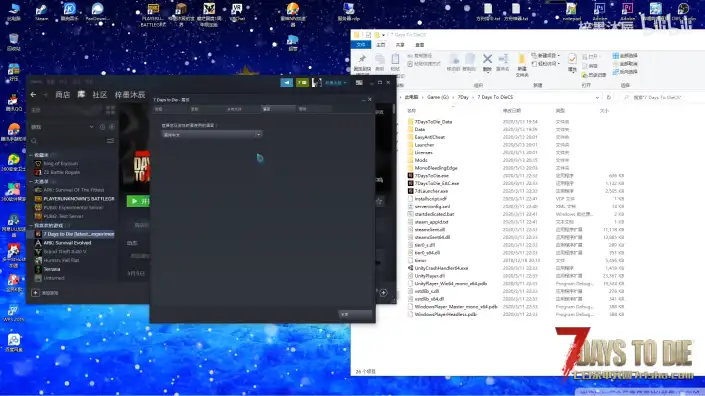The height and width of the screenshot is (396, 705).
Task: Toggle the recent-activity clock filter in Steam library
Action: coord(103,127)
